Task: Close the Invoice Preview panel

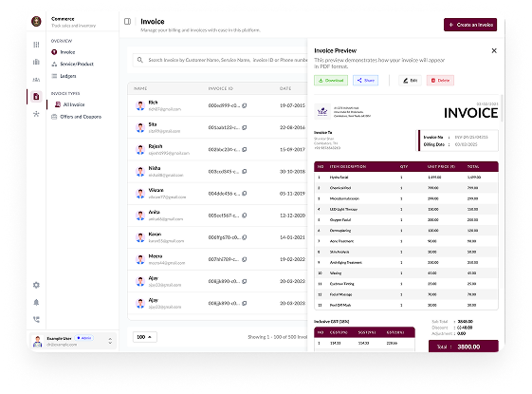Action: click(494, 50)
